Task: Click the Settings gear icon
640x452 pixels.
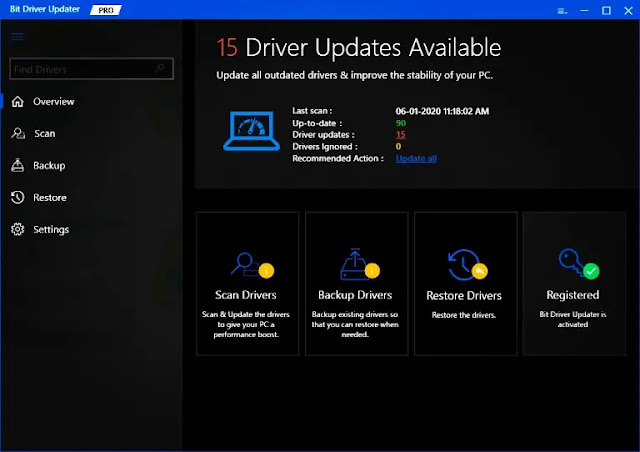Action: (18, 229)
